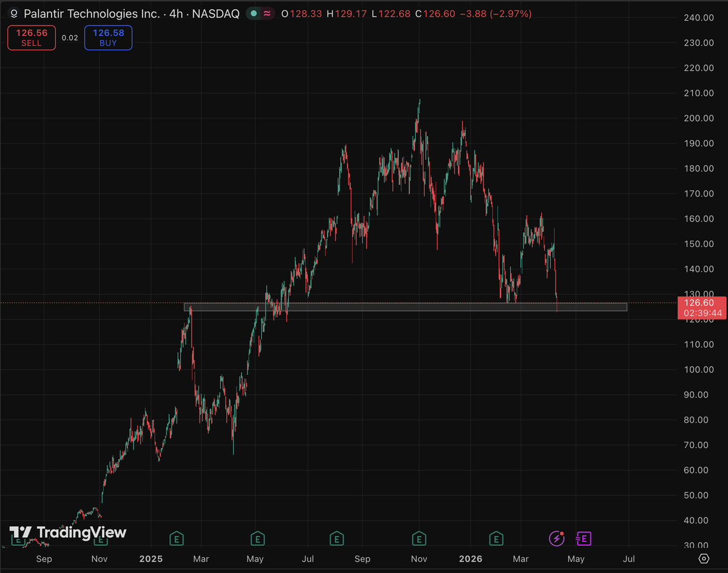Viewport: 728px width, 573px height.
Task: Click the 2026 label on time axis
Action: tap(470, 558)
